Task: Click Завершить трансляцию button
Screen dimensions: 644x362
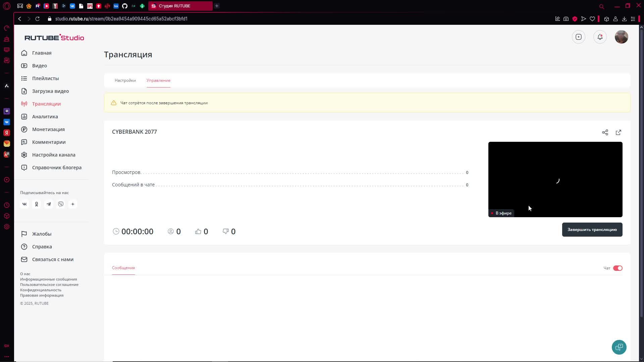Action: tap(592, 230)
